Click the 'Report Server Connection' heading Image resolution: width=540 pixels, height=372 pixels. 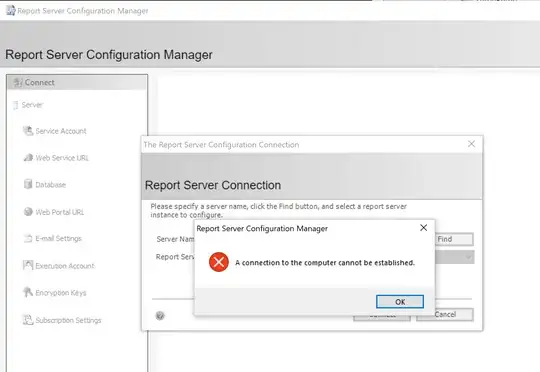coord(213,185)
